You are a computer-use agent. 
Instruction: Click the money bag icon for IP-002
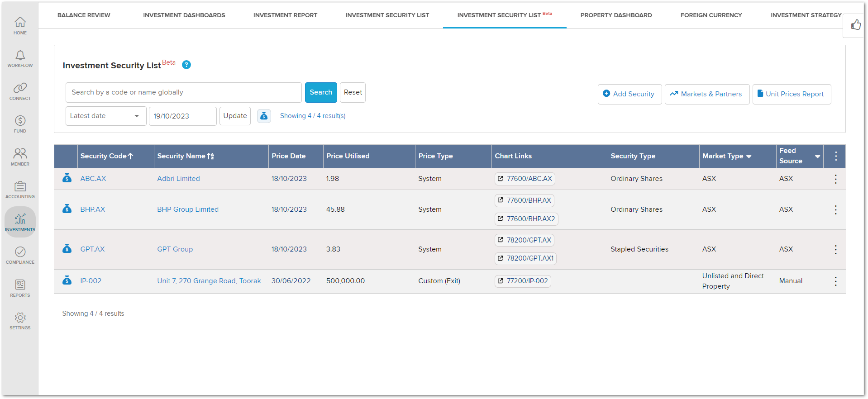(67, 280)
